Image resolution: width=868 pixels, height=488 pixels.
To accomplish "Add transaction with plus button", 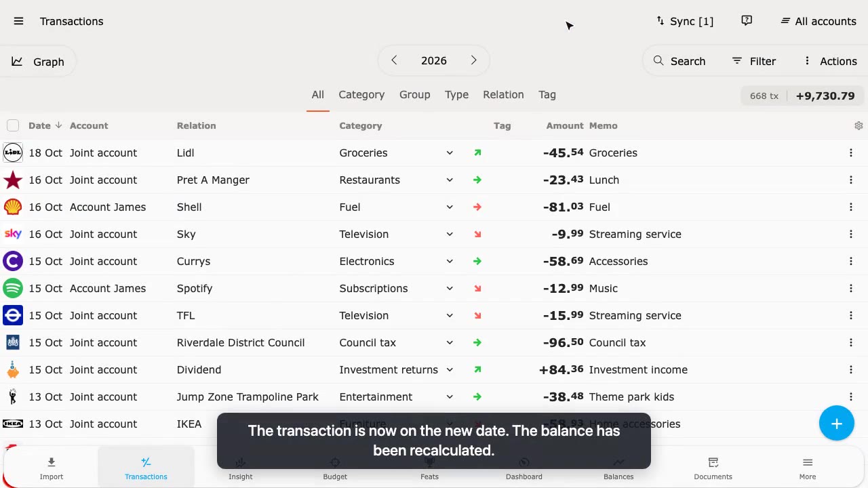I will [836, 423].
